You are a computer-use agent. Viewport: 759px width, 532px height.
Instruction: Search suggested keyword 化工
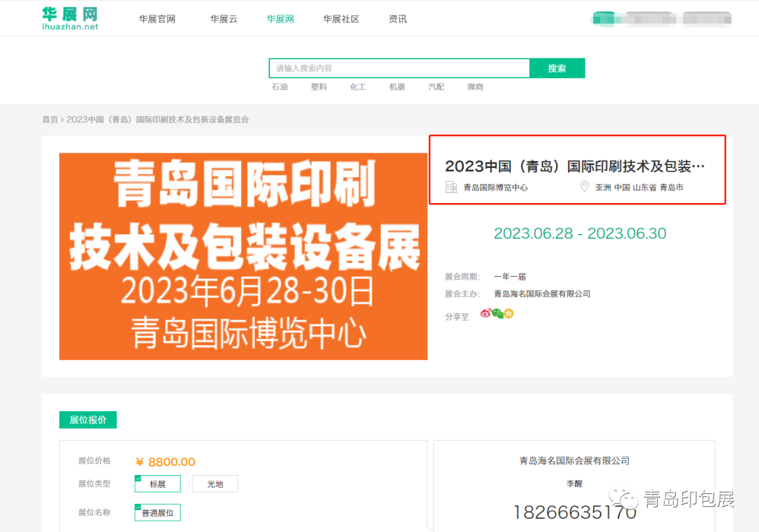click(x=358, y=86)
